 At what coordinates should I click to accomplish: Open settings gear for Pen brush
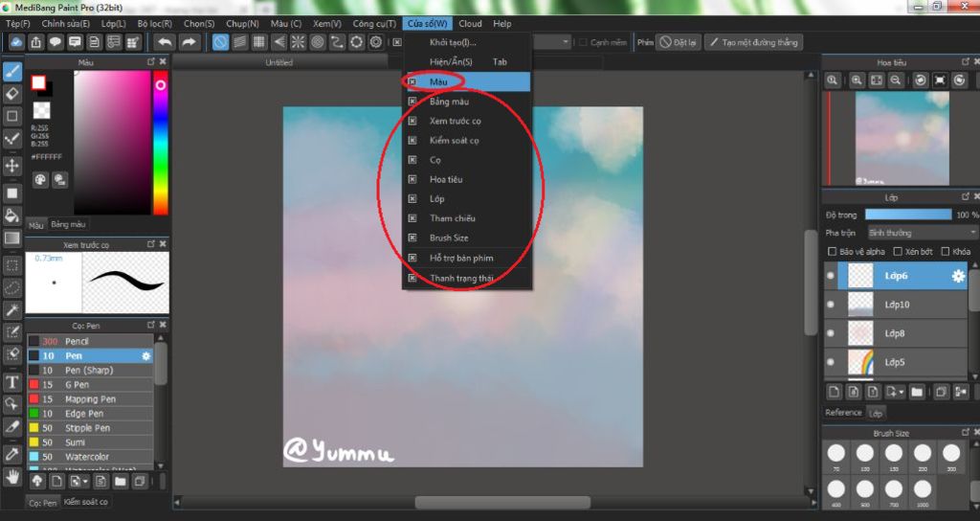click(145, 356)
